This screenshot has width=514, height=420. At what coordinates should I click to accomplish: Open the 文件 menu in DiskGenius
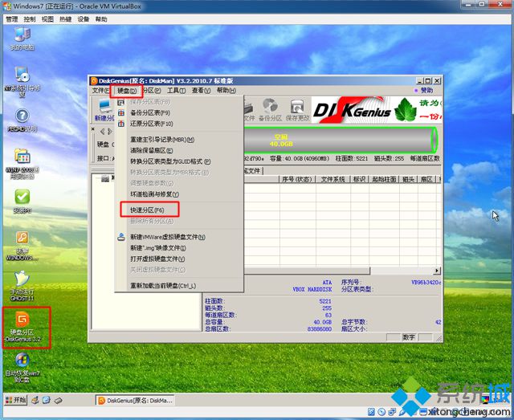pos(100,91)
